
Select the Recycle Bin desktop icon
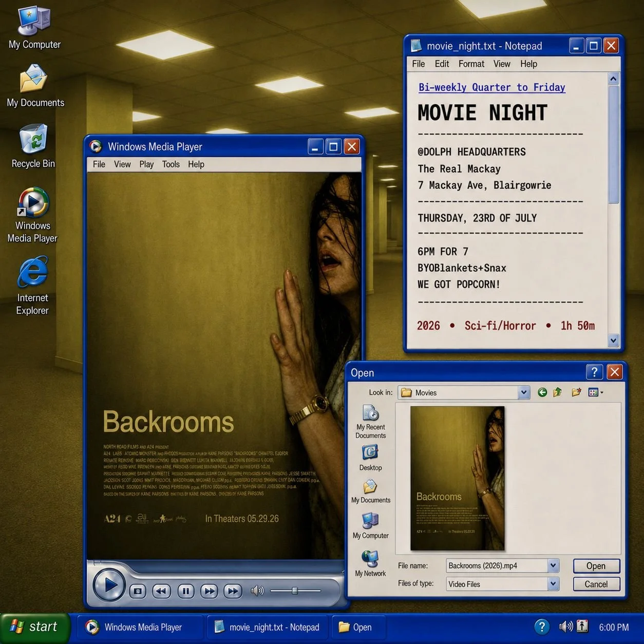click(33, 146)
